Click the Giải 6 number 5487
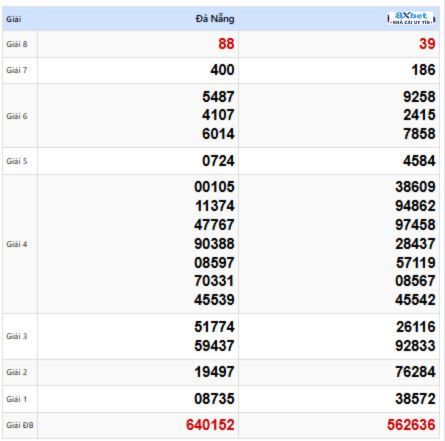Viewport: 445px width, 441px height. [219, 97]
